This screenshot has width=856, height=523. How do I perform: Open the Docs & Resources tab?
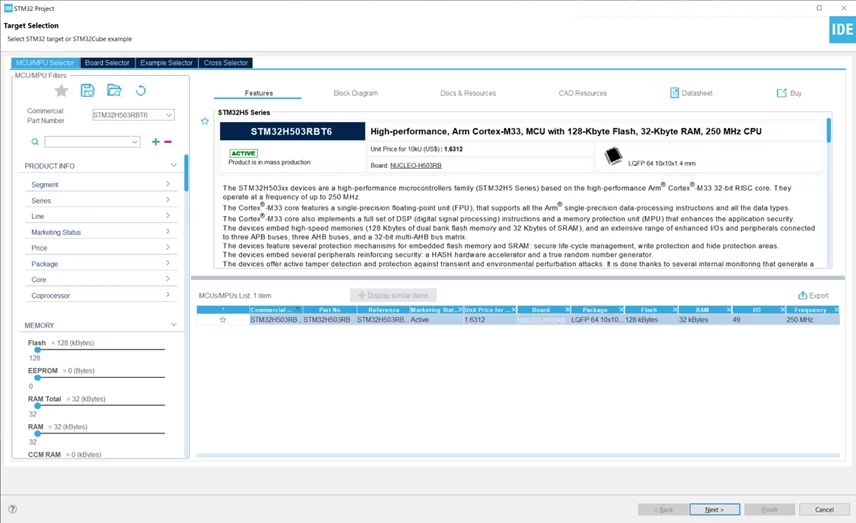pyautogui.click(x=468, y=93)
